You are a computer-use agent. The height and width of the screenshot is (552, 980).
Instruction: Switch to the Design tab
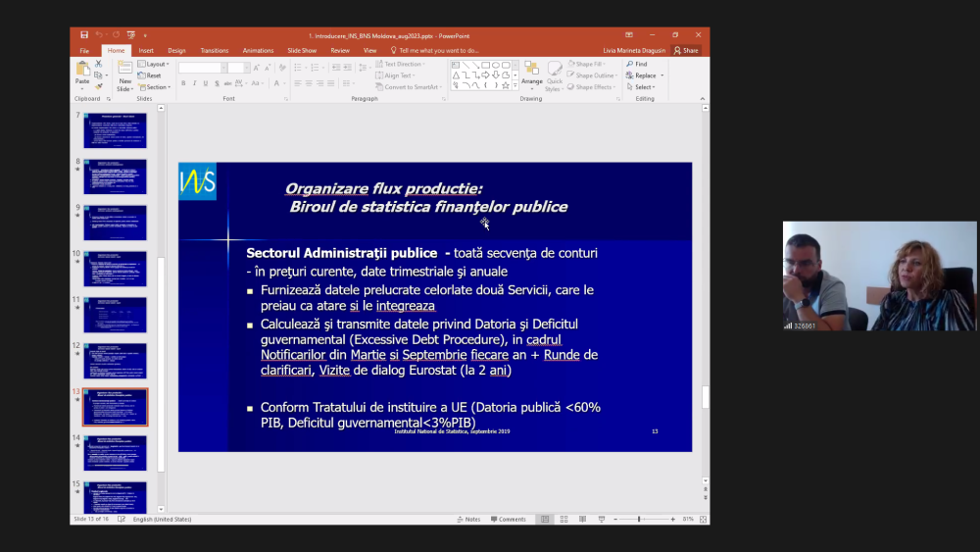pos(176,51)
